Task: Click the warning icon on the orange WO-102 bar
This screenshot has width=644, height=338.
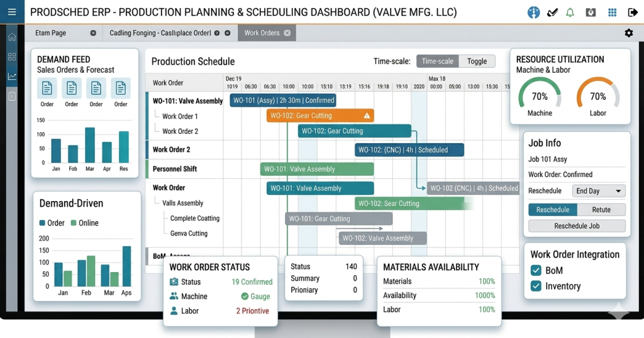Action: 367,116
